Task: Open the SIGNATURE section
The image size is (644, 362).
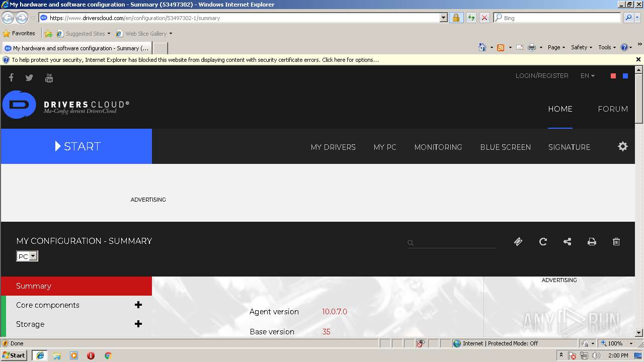Action: point(570,147)
